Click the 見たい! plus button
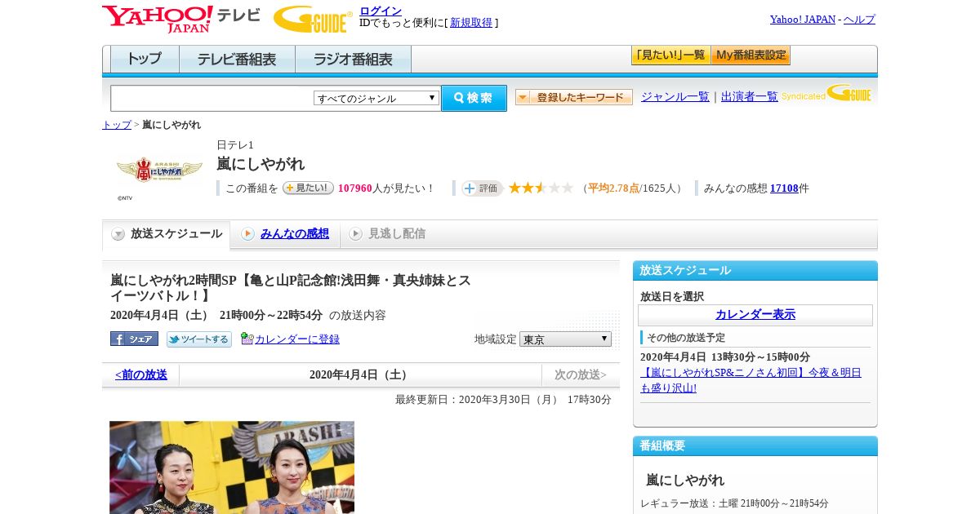Image resolution: width=980 pixels, height=514 pixels. 308,188
